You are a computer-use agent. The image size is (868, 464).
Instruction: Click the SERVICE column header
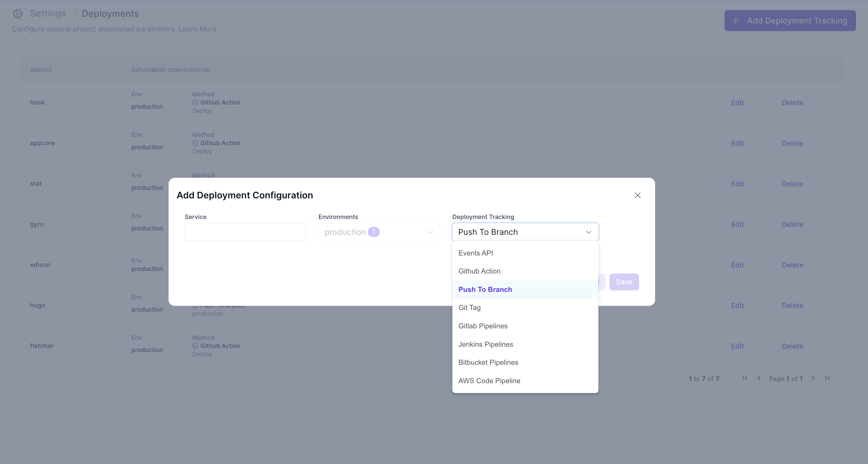[x=41, y=70]
